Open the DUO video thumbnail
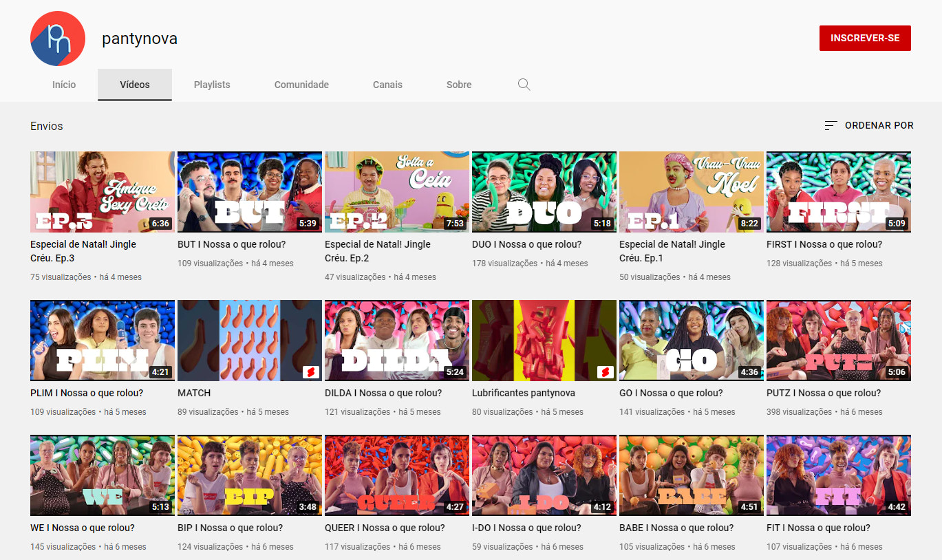 [544, 191]
